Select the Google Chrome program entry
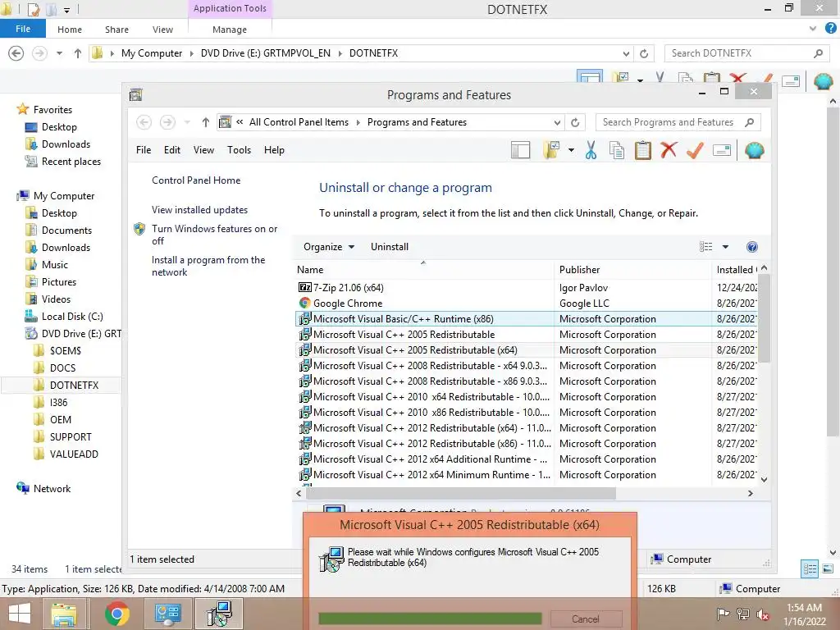 [525, 304]
